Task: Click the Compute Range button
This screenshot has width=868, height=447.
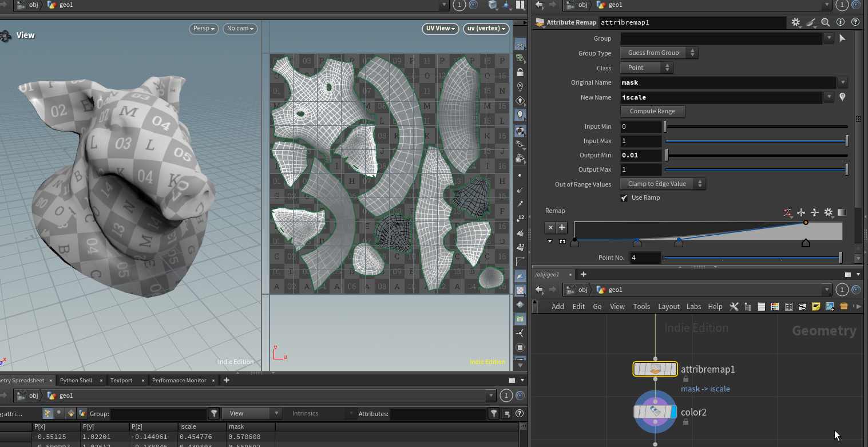Action: point(652,111)
